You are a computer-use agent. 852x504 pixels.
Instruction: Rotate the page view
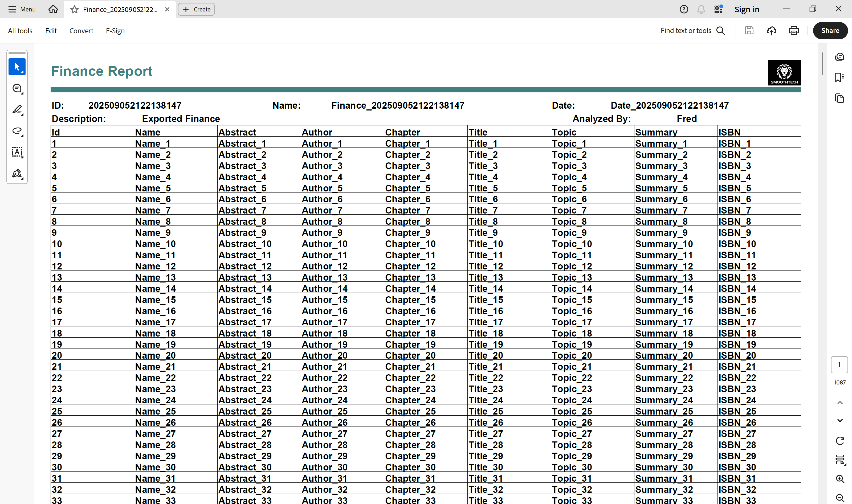[x=840, y=441]
